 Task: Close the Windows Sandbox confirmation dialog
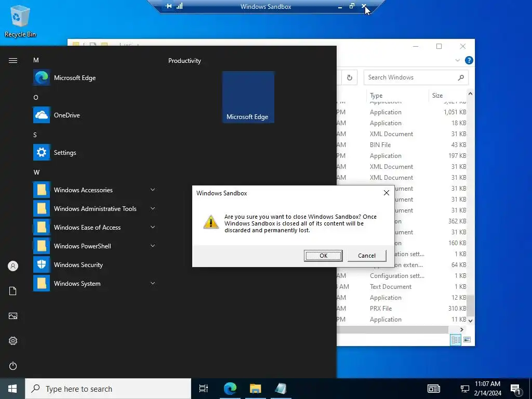pyautogui.click(x=386, y=193)
